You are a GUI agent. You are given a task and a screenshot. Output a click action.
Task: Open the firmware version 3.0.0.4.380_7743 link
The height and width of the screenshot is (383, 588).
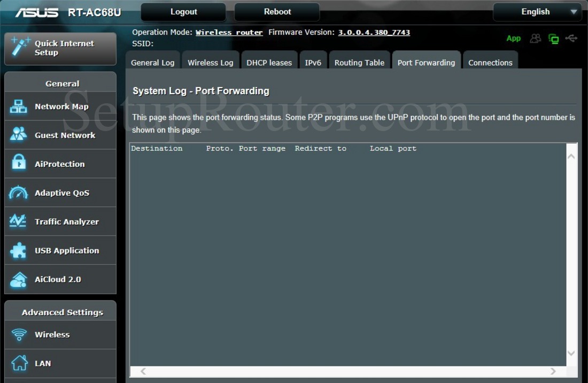click(374, 32)
